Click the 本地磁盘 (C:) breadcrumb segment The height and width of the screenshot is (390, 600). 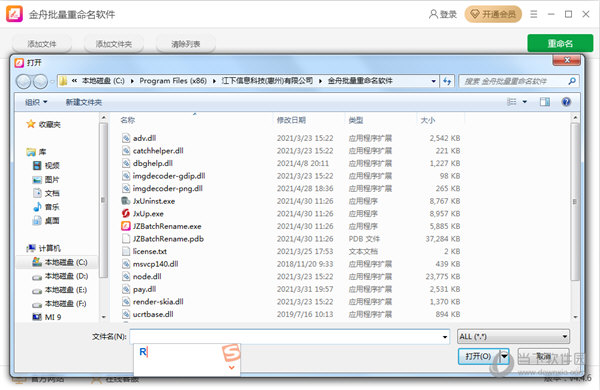[x=103, y=81]
